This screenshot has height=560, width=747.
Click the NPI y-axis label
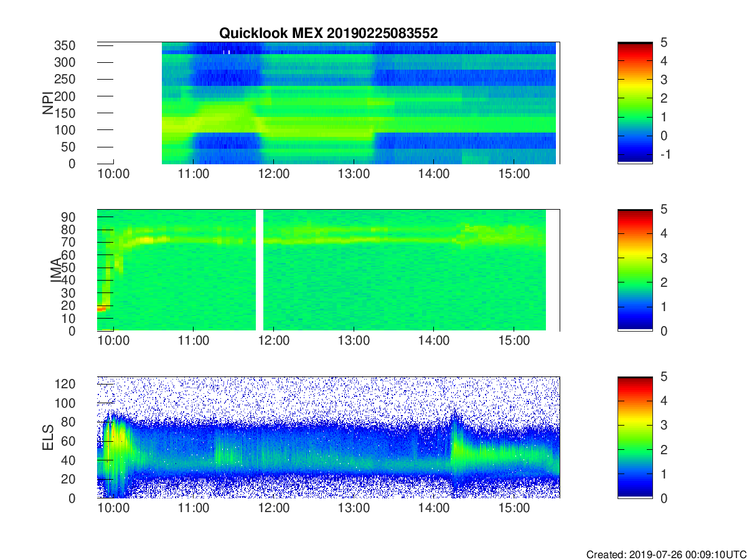click(48, 103)
